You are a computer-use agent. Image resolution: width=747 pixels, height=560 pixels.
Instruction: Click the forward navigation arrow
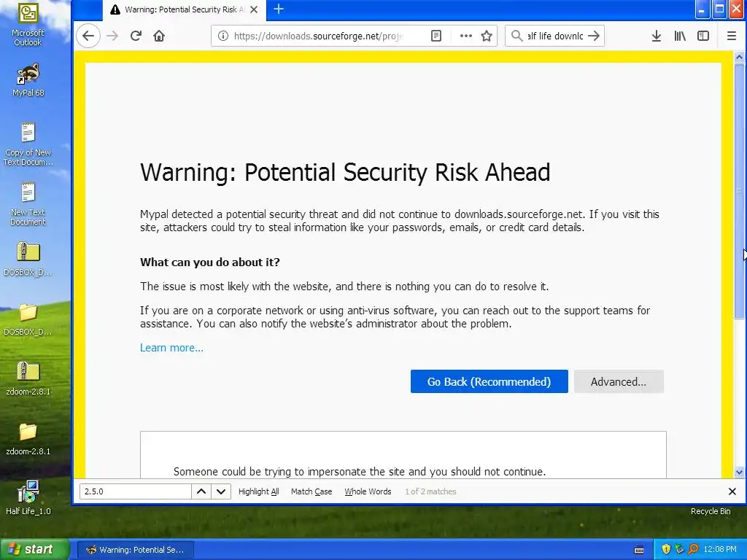coord(112,36)
